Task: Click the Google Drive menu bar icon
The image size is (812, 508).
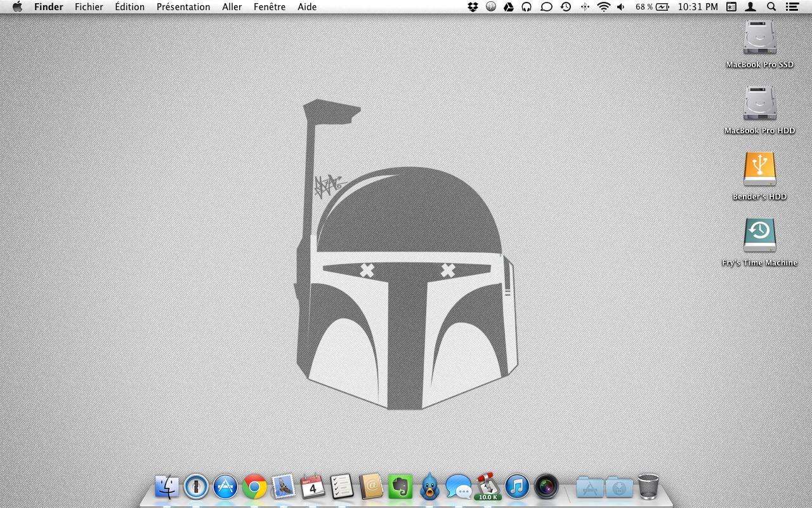Action: [x=508, y=7]
